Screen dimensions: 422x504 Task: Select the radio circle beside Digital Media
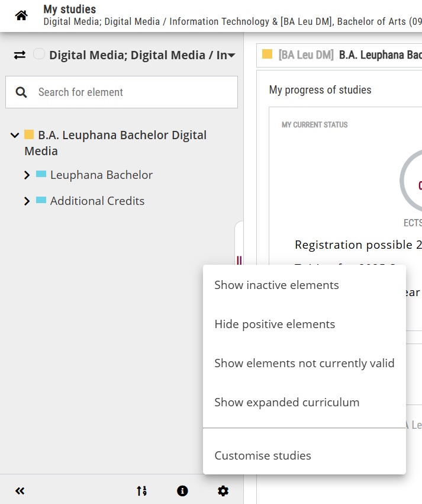click(x=39, y=54)
